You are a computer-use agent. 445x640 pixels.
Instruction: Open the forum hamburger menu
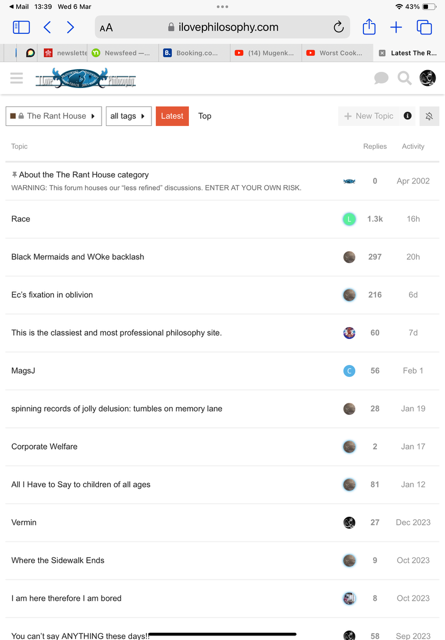[x=17, y=78]
